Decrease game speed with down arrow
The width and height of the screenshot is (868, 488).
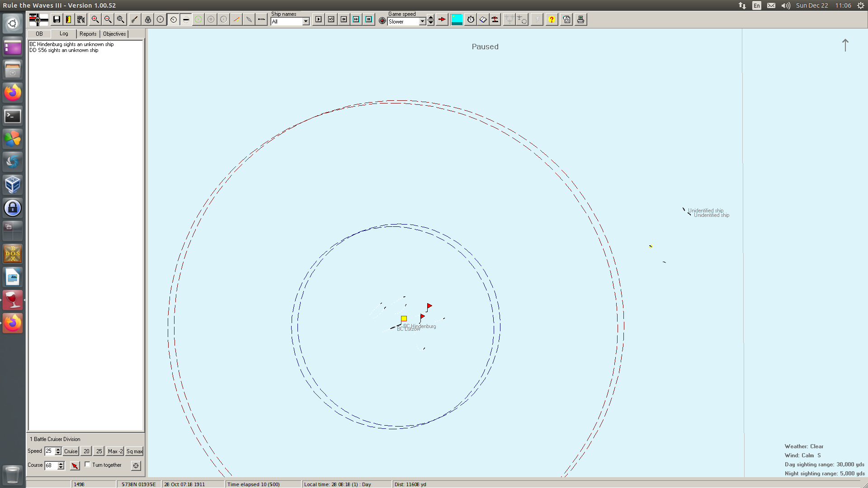[x=431, y=23]
